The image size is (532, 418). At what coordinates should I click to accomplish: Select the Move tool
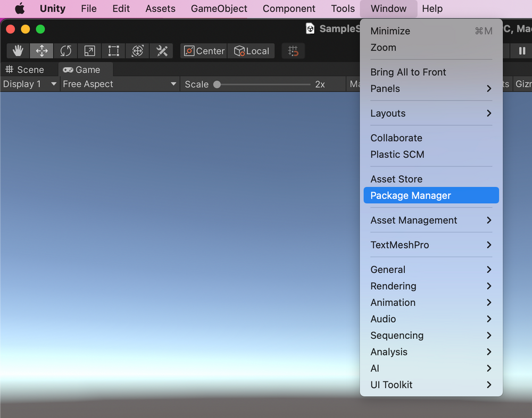(x=41, y=51)
